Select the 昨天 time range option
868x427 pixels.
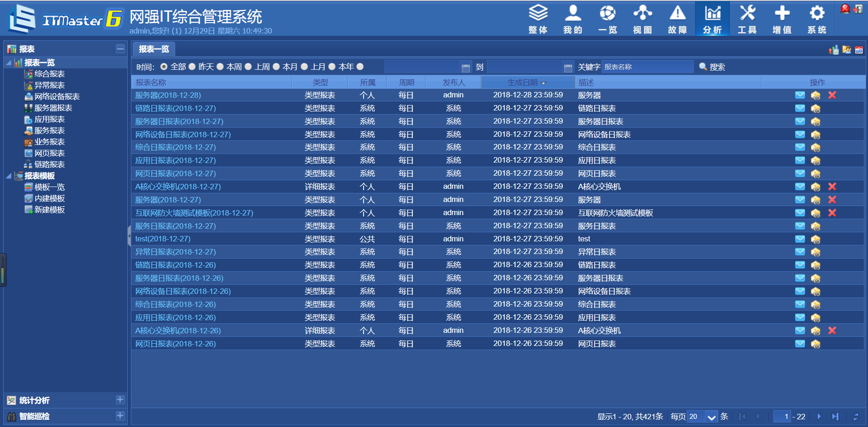pos(192,66)
